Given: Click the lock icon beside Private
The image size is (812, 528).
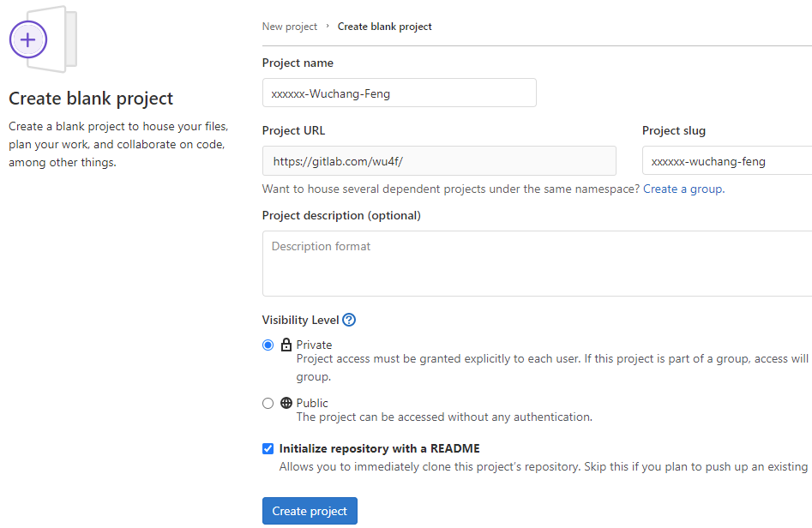Looking at the screenshot, I should click(286, 345).
